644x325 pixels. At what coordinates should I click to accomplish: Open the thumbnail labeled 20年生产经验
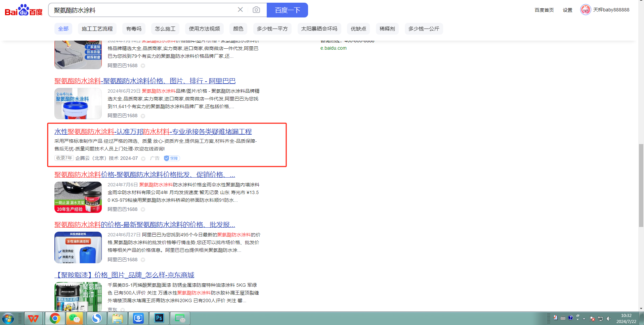click(78, 197)
